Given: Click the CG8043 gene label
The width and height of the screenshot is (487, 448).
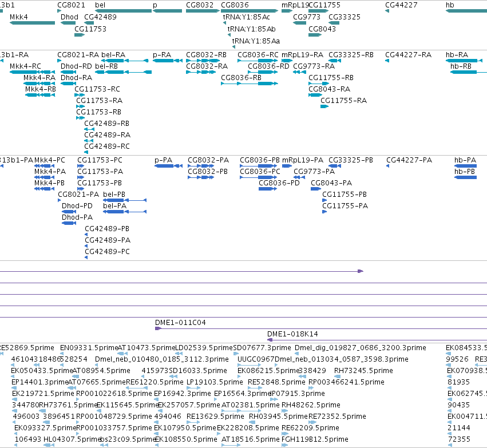Looking at the screenshot, I should [322, 29].
